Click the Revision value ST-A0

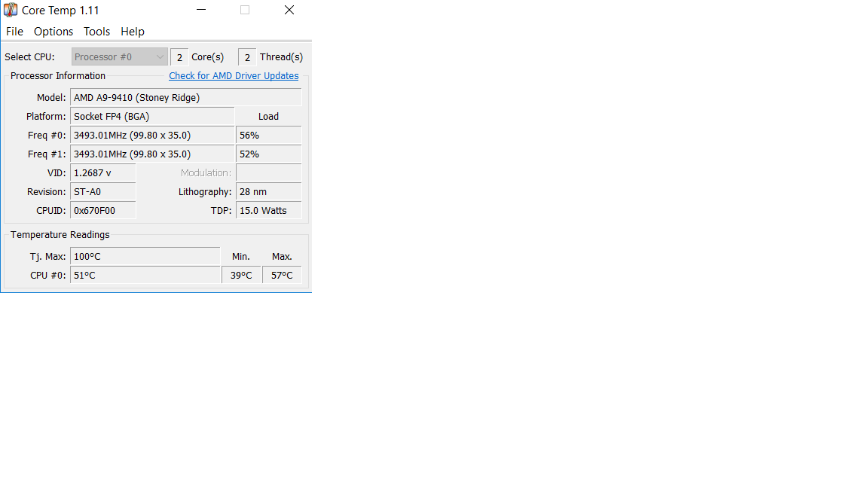pos(103,191)
